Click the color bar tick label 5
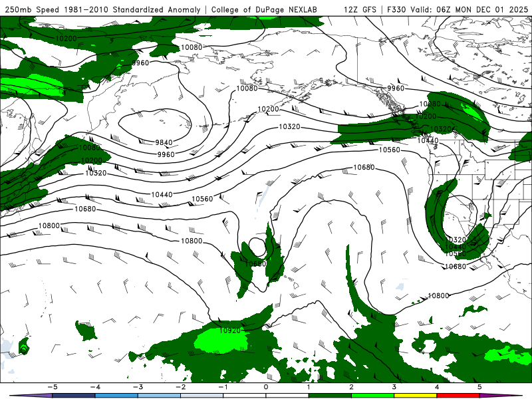The height and width of the screenshot is (399, 532). [479, 387]
